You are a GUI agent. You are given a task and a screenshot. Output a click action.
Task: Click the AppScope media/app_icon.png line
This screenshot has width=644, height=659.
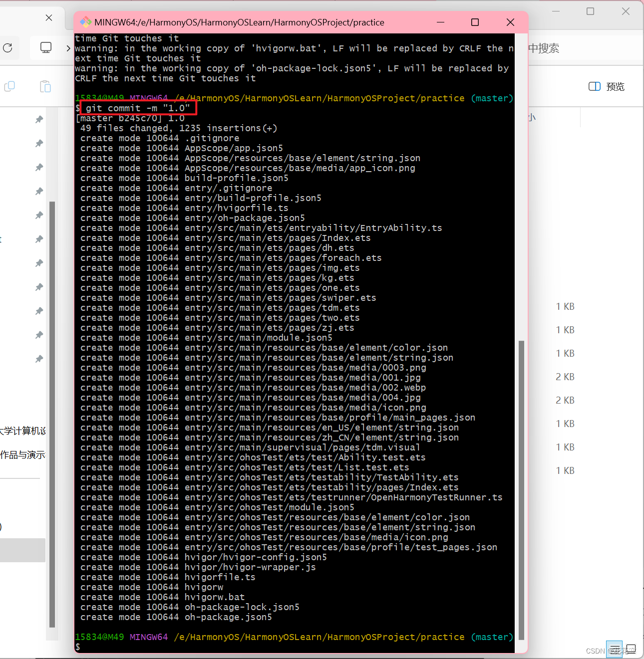[x=248, y=168]
